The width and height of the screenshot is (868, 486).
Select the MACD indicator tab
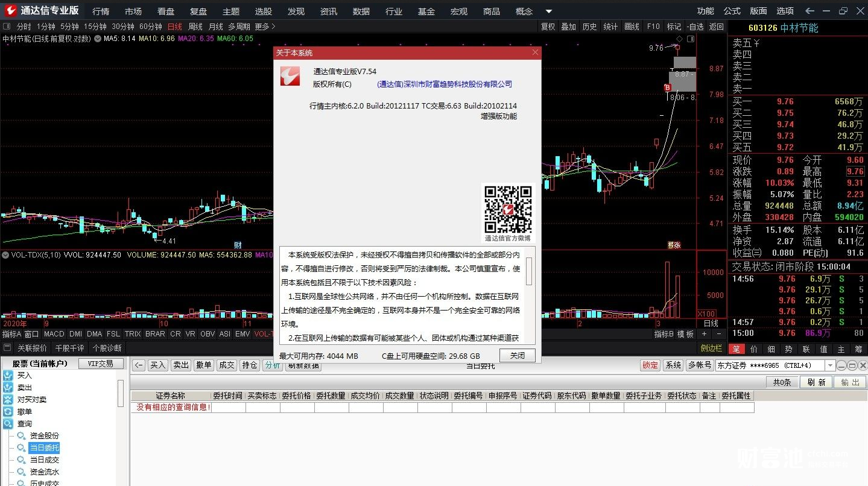tap(54, 334)
